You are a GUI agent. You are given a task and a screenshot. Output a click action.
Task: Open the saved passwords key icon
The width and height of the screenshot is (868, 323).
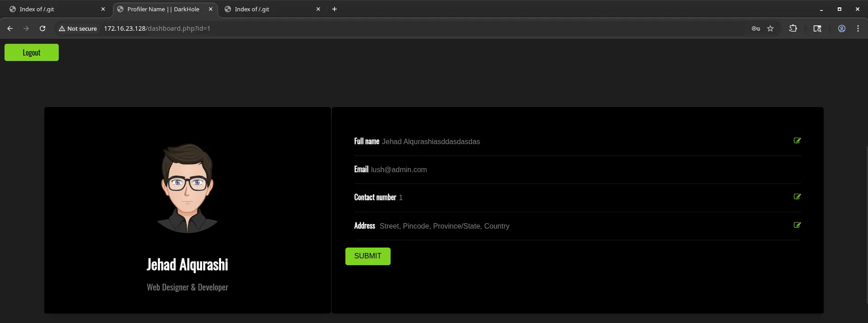point(755,28)
